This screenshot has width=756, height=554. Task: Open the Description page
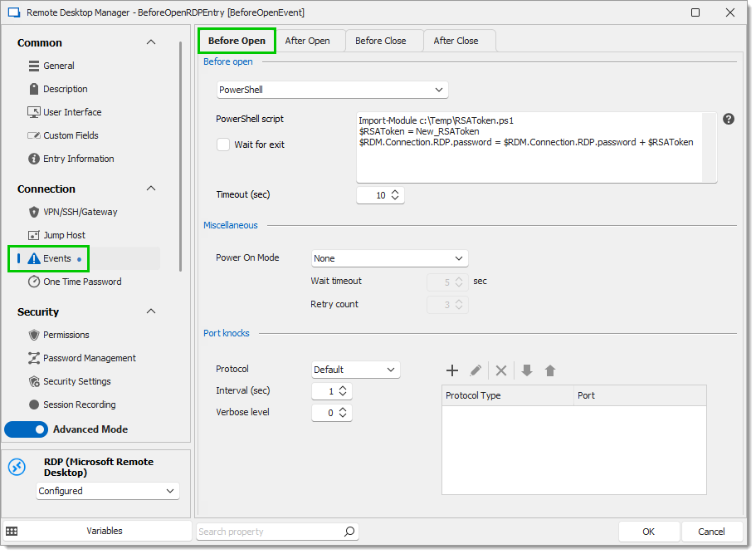[x=65, y=89]
